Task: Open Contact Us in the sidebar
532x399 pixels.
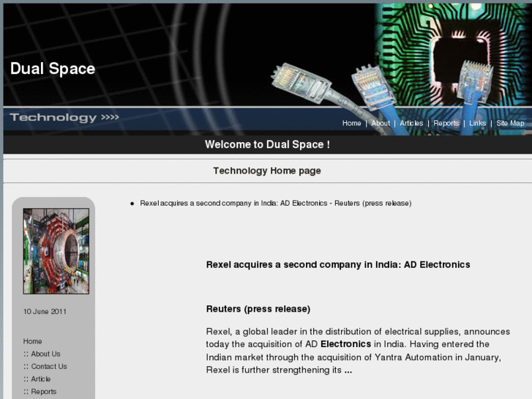Action: [x=49, y=366]
